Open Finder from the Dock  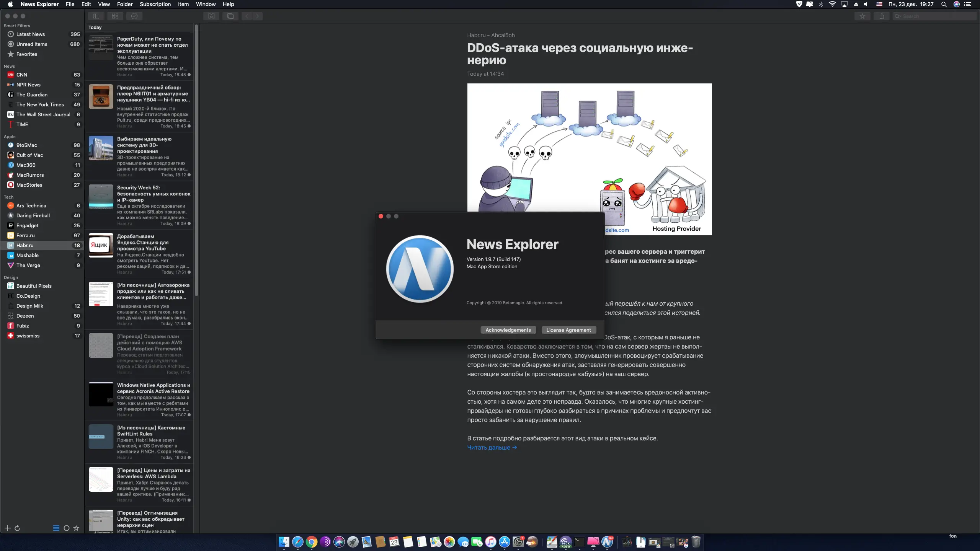click(x=284, y=542)
